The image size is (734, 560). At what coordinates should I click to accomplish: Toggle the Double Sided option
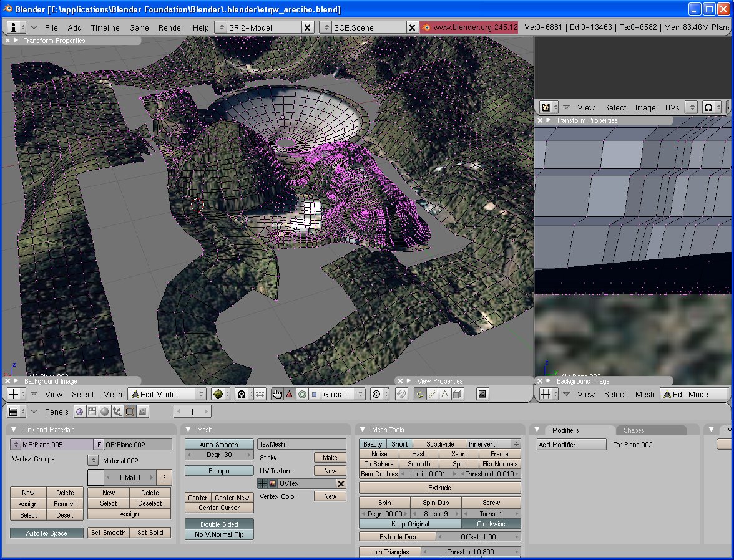(x=219, y=524)
